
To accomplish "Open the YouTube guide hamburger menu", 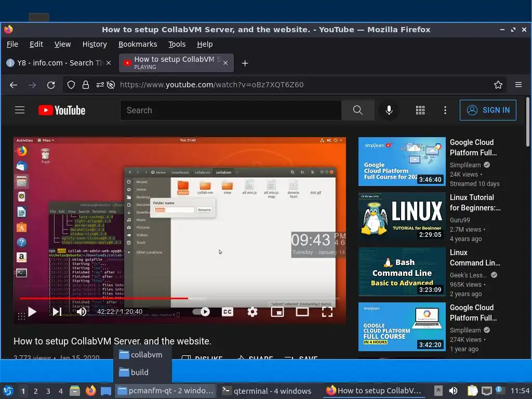I will (x=20, y=110).
